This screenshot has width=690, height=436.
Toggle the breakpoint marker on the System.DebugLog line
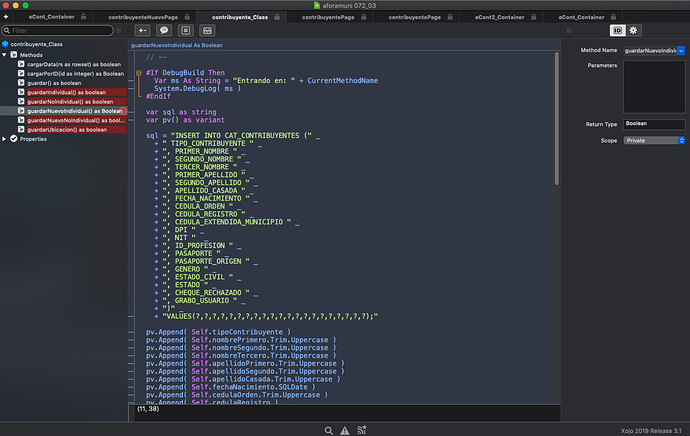[x=131, y=88]
